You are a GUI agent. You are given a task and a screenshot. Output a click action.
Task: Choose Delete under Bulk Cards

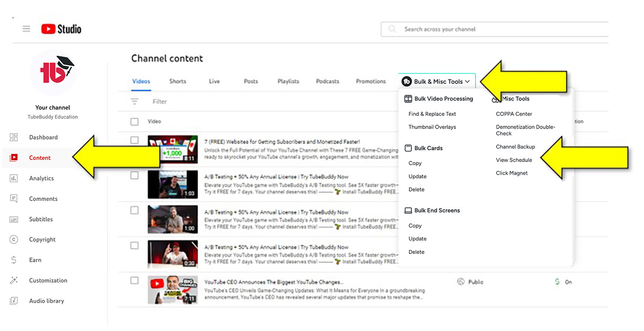(417, 190)
